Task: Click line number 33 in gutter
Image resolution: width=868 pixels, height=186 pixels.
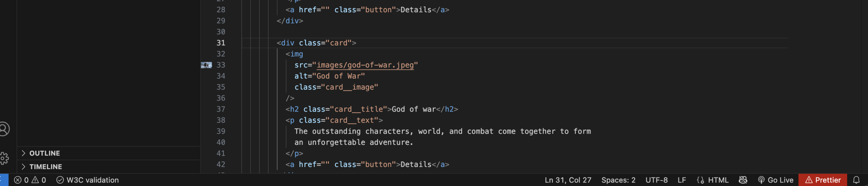Action: point(221,65)
